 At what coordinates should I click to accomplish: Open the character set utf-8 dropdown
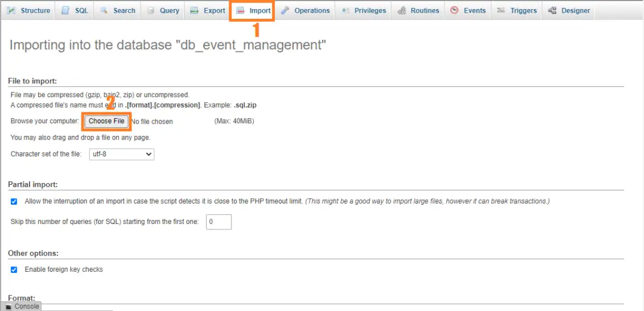point(121,154)
